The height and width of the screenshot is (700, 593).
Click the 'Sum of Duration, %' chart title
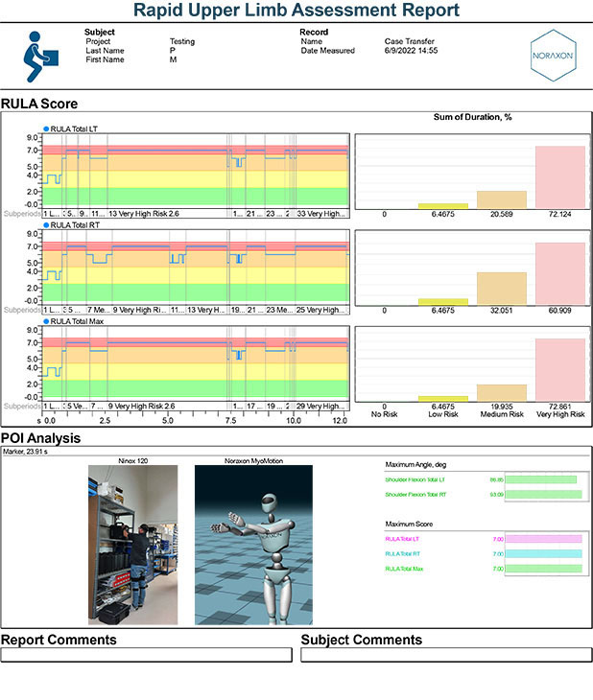point(472,117)
